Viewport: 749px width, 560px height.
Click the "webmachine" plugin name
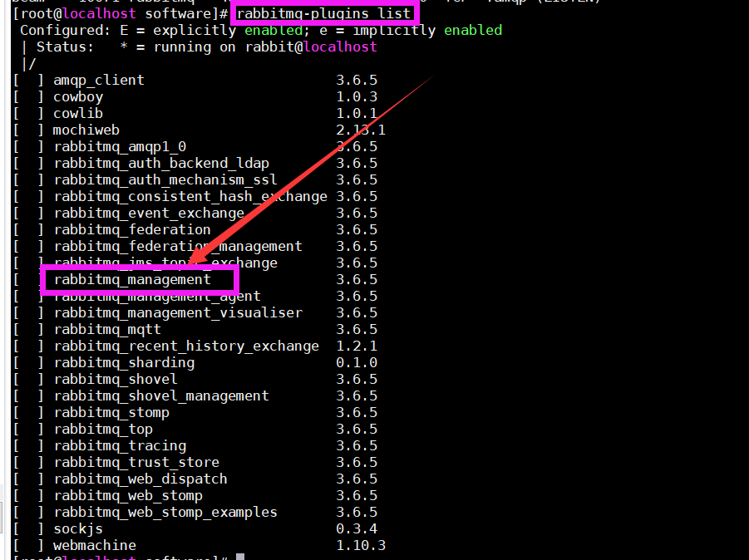[95, 545]
